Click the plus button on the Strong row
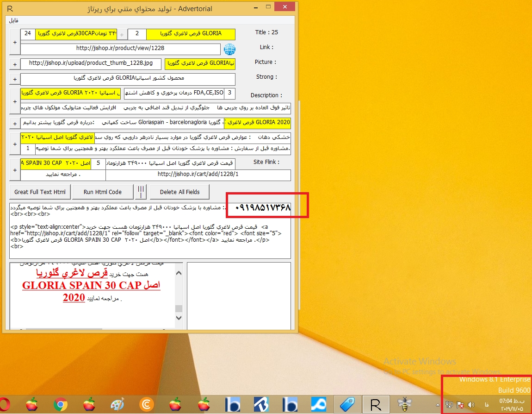532x414 pixels. click(x=15, y=79)
